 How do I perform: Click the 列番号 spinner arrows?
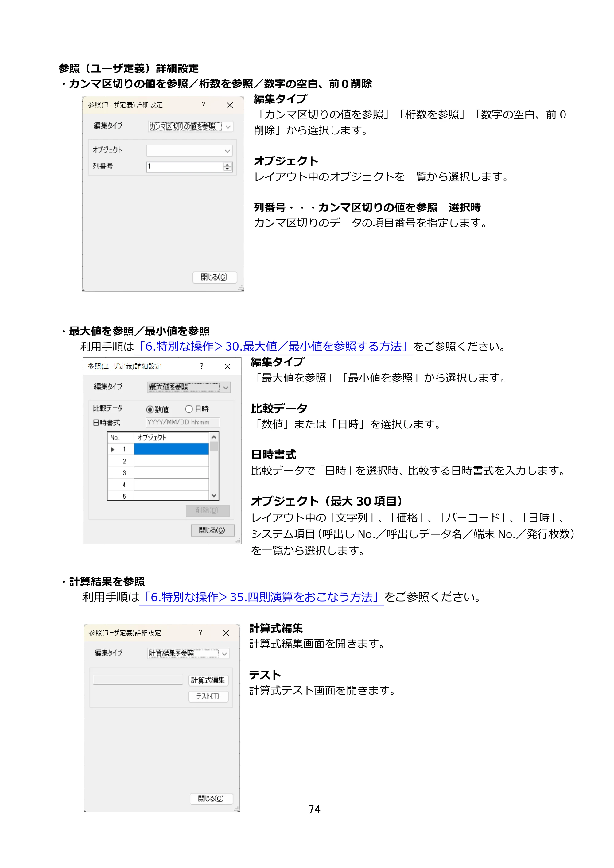point(227,167)
